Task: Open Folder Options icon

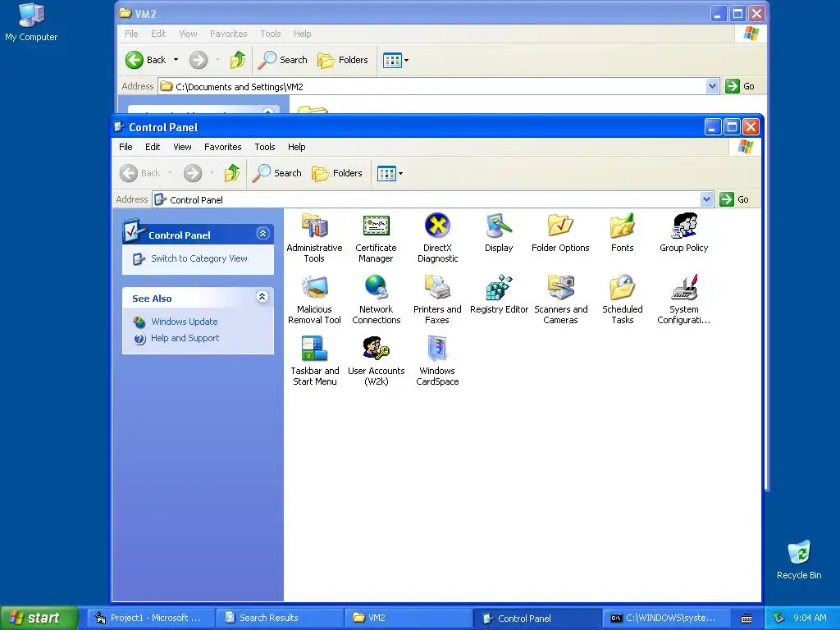Action: 560,233
